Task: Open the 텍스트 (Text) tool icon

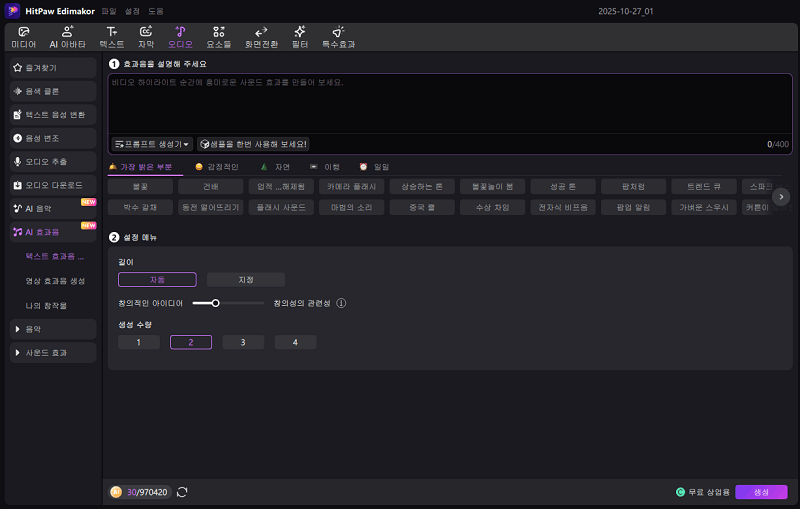Action: click(112, 37)
